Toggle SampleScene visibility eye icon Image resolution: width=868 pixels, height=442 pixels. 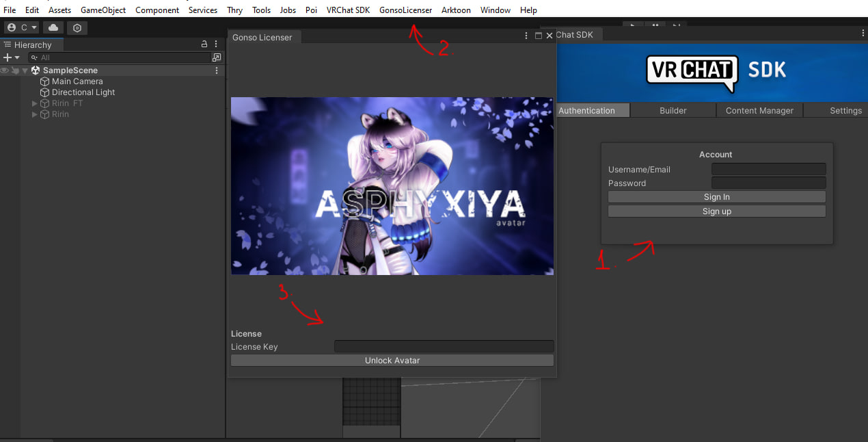(x=5, y=70)
